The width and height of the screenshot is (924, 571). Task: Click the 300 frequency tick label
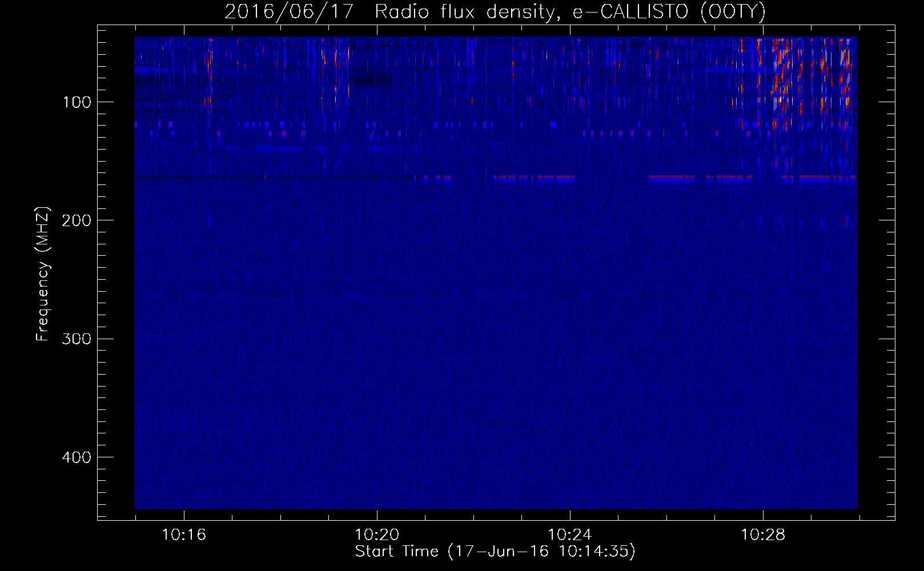(x=77, y=339)
